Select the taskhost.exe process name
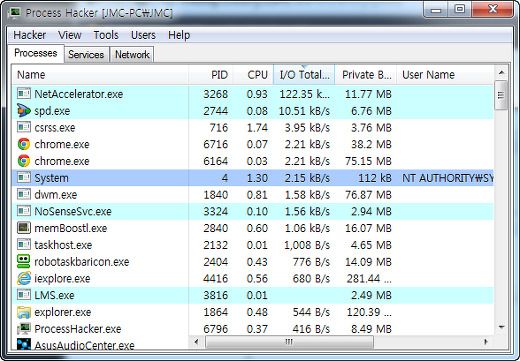 [x=63, y=245]
